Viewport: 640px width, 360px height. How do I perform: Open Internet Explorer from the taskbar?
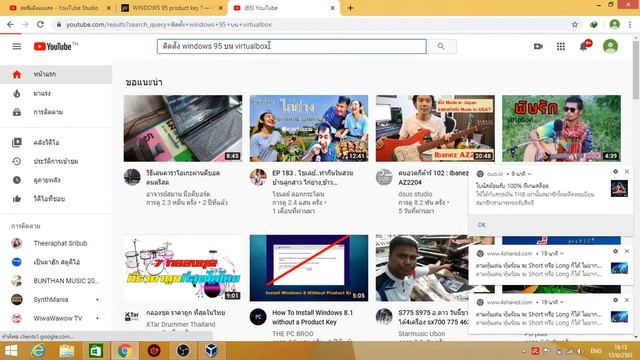[x=38, y=351]
